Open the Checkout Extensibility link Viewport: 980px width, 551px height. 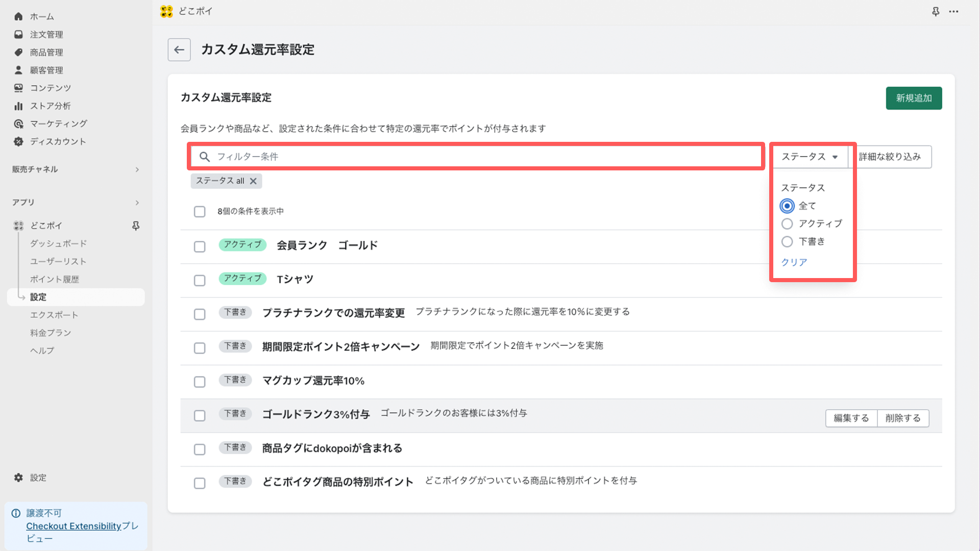[73, 526]
